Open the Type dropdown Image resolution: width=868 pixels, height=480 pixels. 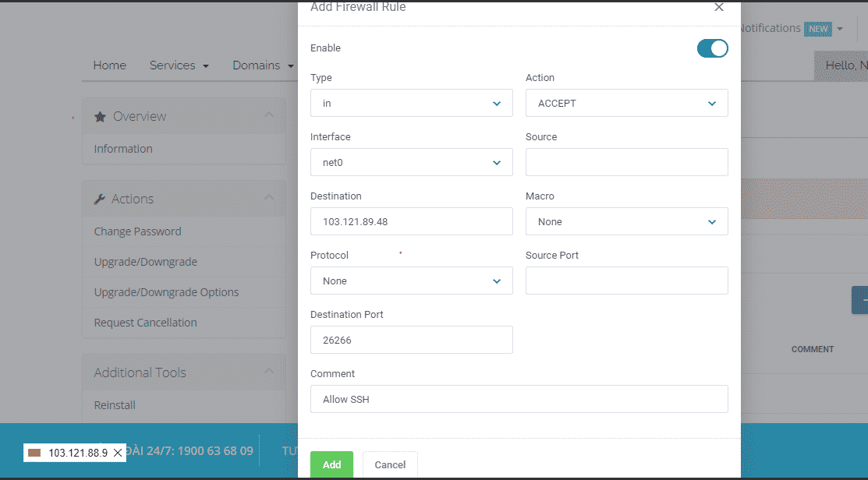click(411, 104)
